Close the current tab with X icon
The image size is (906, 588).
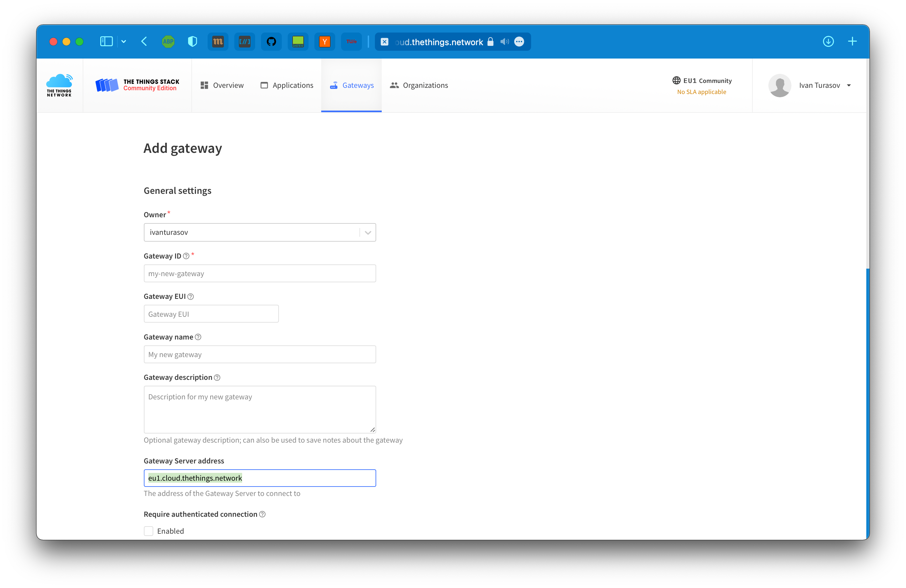[x=384, y=42]
